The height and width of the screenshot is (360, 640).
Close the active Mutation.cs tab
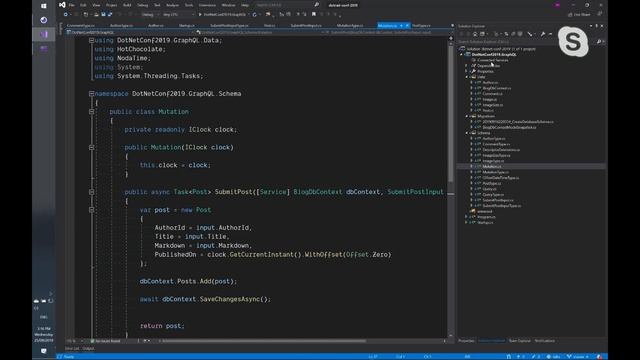[x=407, y=25]
